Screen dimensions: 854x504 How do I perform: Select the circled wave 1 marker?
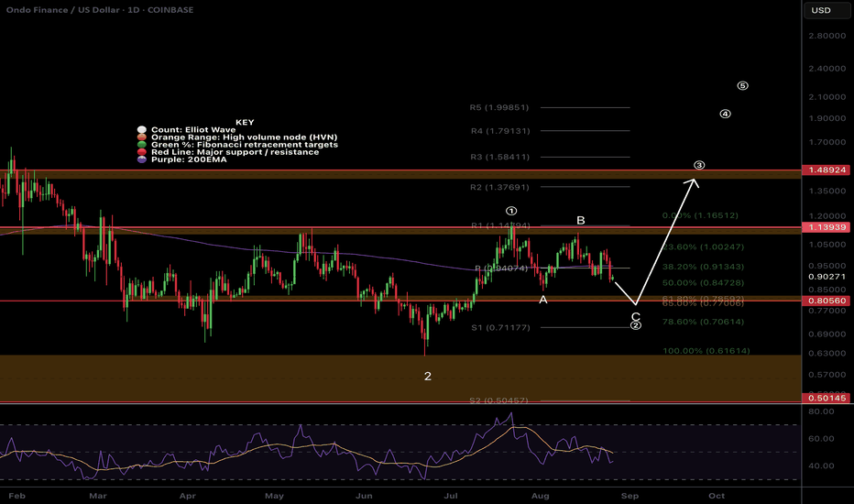coord(511,211)
